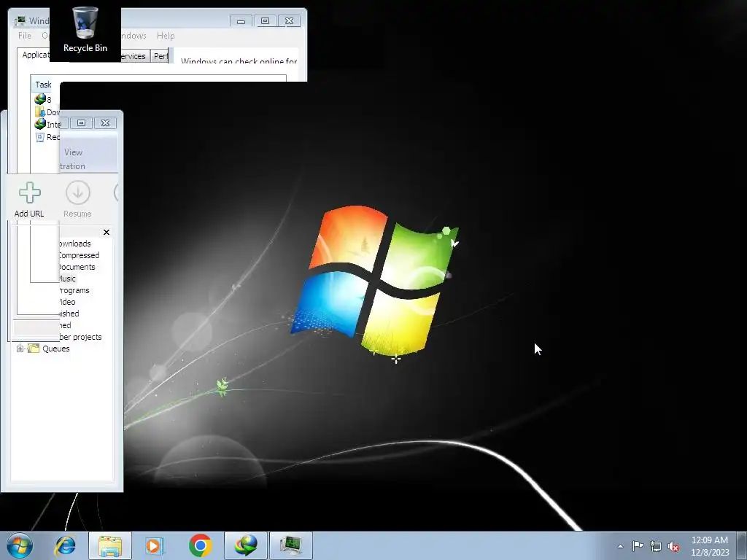Open the File menu in Task Manager
Screen dimensions: 747x560
point(25,36)
